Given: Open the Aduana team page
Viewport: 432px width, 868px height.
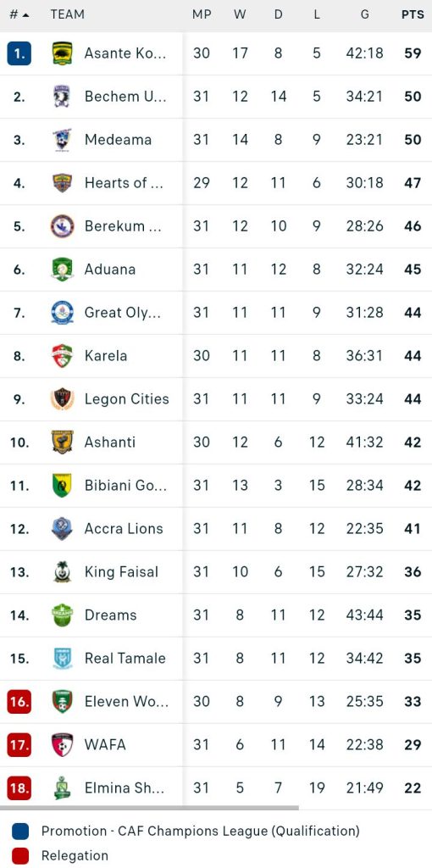Looking at the screenshot, I should click(110, 269).
